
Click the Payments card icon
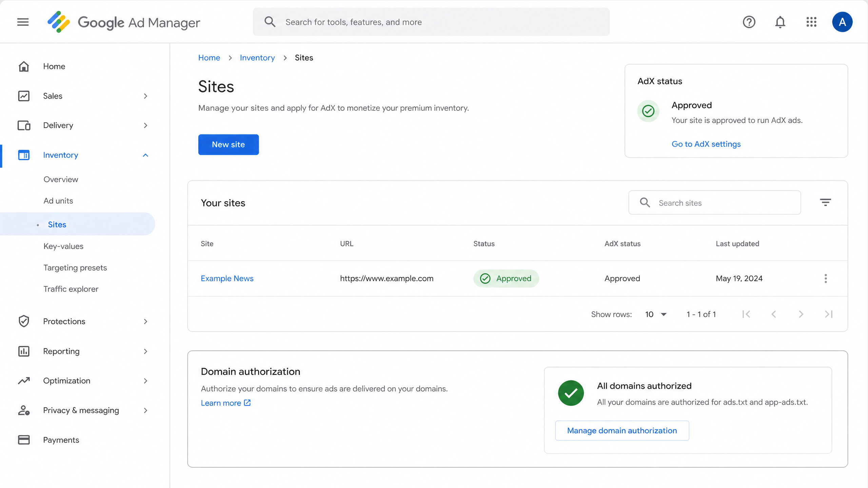24,440
